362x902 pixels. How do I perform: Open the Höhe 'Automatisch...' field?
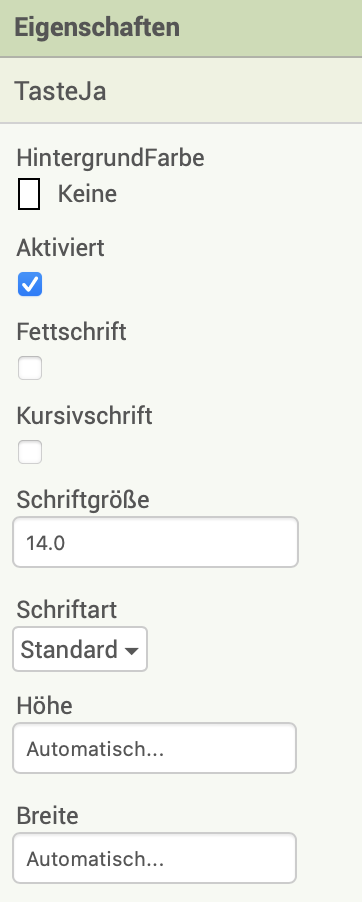point(155,748)
